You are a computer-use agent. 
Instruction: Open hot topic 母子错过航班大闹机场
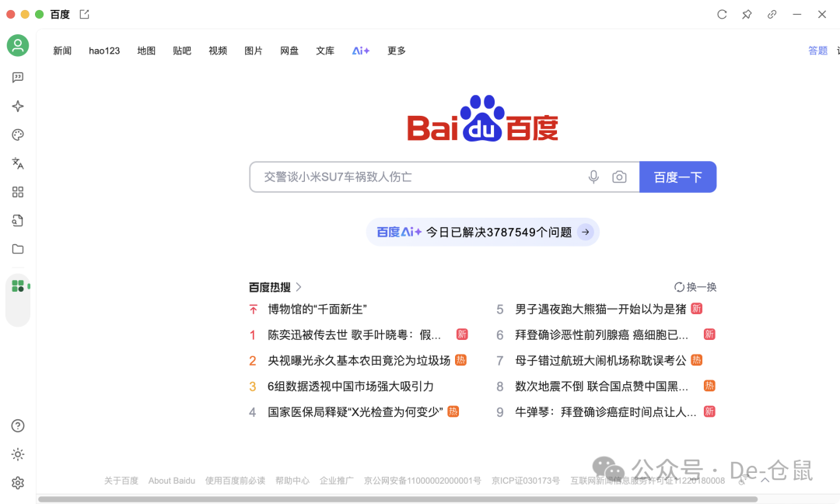coord(600,360)
